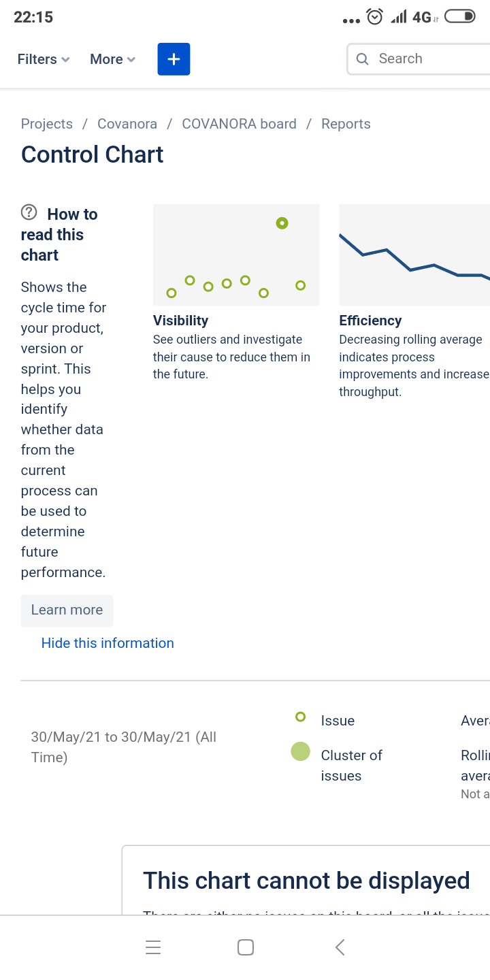Viewport: 490px width, 980px height.
Task: Open the date range All Time selector
Action: point(124,747)
